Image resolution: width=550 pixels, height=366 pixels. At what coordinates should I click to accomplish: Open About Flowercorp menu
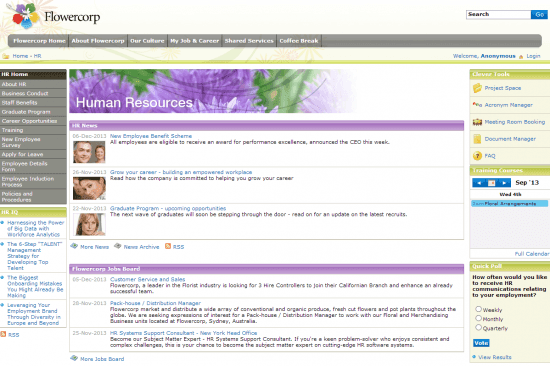tap(98, 41)
